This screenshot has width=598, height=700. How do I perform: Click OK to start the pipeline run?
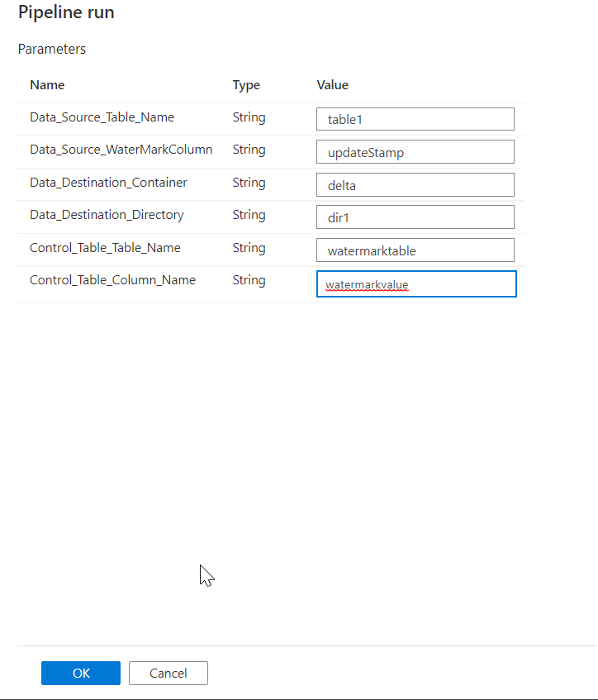click(81, 673)
